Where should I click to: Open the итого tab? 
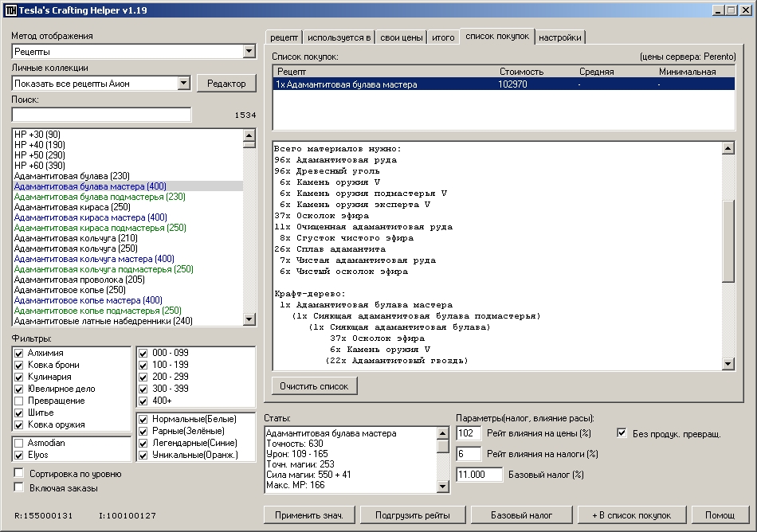pyautogui.click(x=443, y=37)
